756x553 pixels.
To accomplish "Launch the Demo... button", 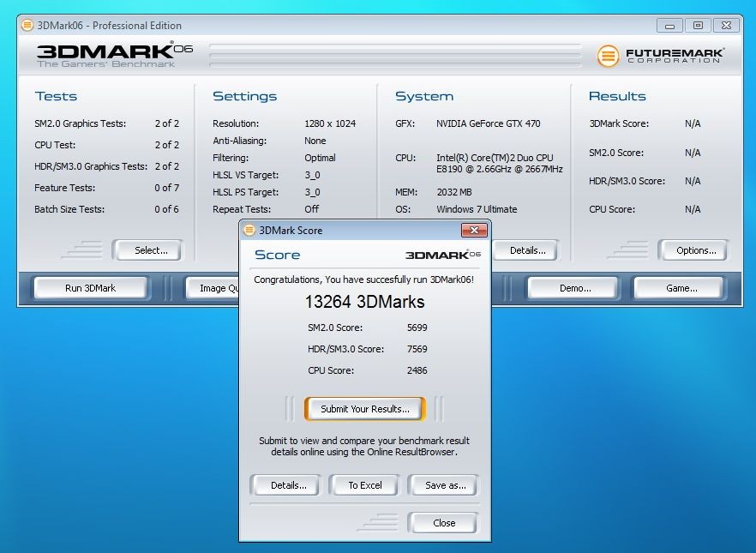I will 573,288.
